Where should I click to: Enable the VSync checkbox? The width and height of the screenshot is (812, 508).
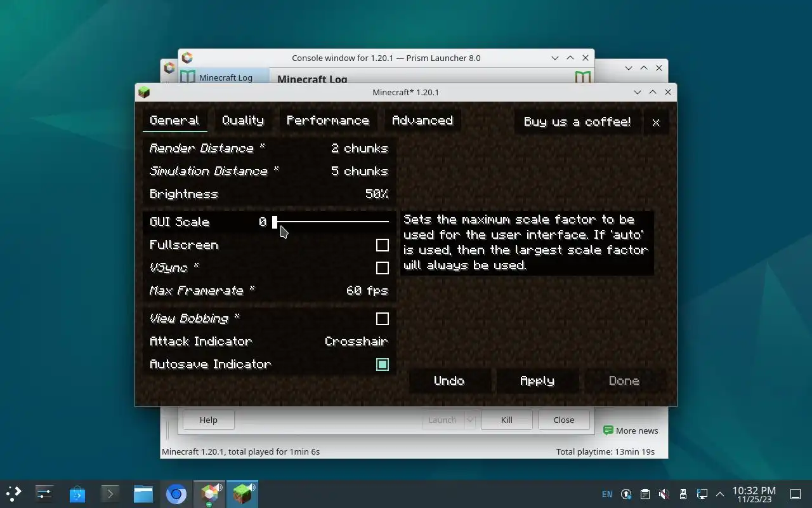pos(382,268)
